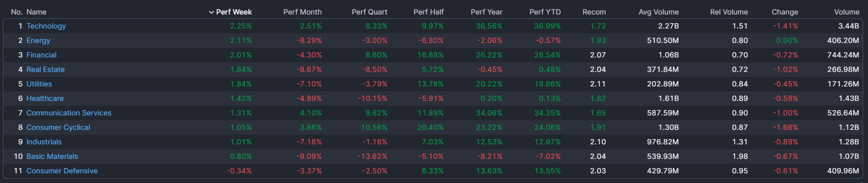This screenshot has height=183, width=868.
Task: Open the Energy sector link
Action: tap(38, 41)
